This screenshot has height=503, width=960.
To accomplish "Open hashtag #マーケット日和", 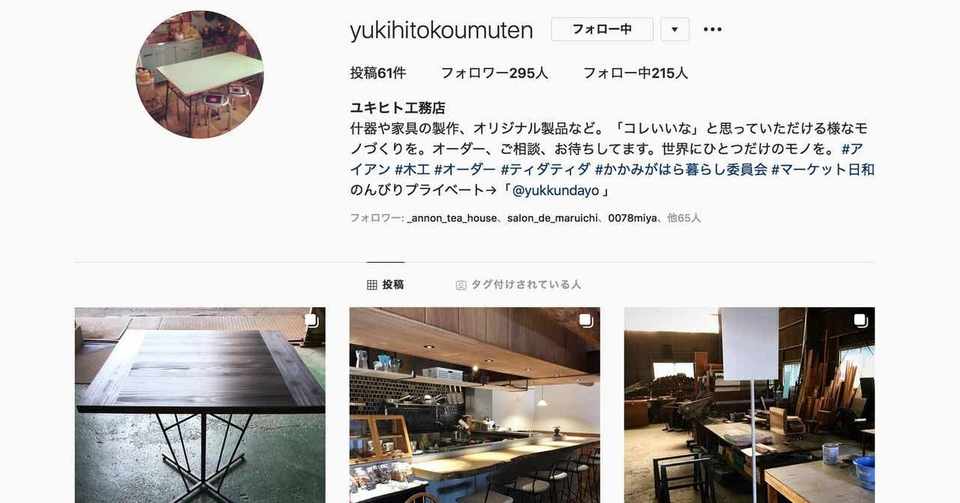I will point(823,170).
